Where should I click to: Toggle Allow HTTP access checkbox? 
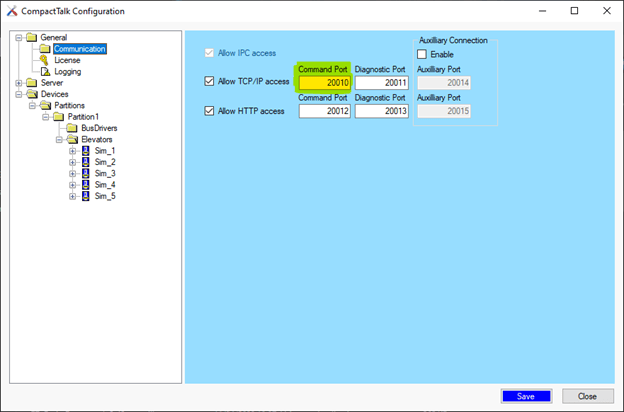(x=209, y=111)
